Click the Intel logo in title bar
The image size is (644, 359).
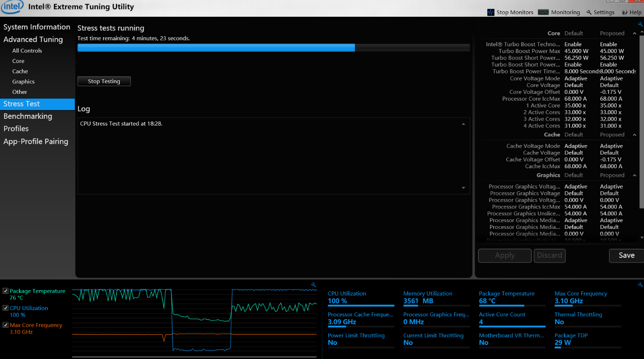12,7
